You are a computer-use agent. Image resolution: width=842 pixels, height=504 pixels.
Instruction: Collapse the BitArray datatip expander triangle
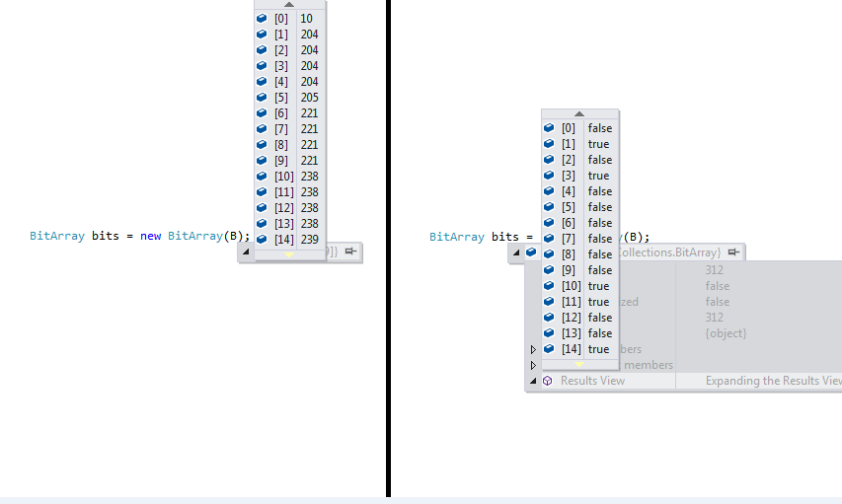click(x=516, y=252)
